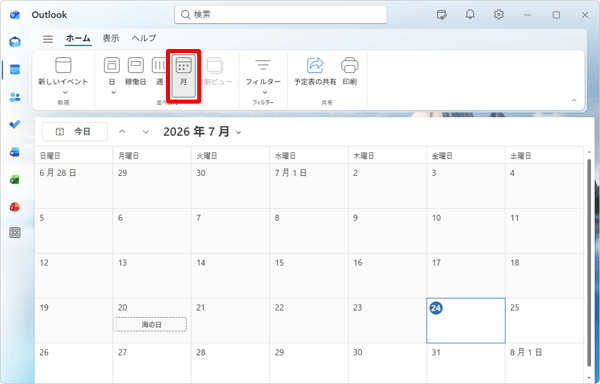Screen dimensions: 600x384
Task: Expand the Day view (日) dropdown arrow
Action: tap(113, 92)
